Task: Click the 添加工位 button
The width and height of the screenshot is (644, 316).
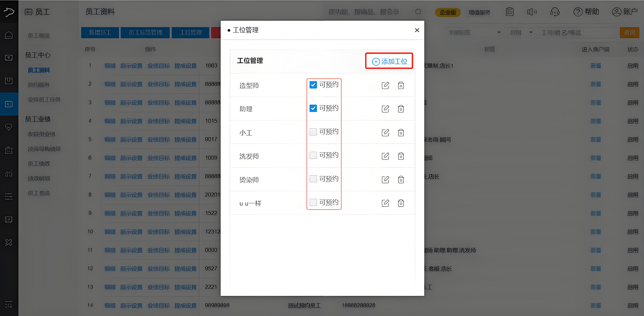Action: click(x=389, y=61)
